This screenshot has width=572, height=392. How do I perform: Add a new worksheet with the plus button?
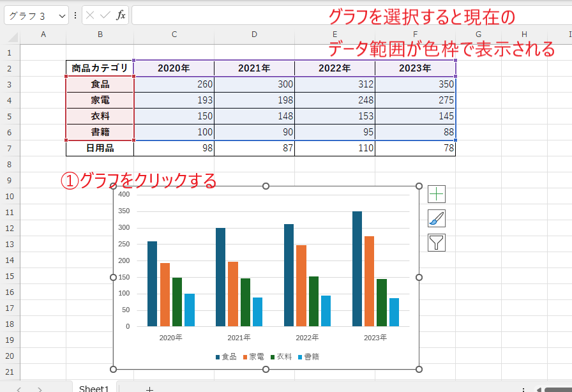pyautogui.click(x=149, y=388)
